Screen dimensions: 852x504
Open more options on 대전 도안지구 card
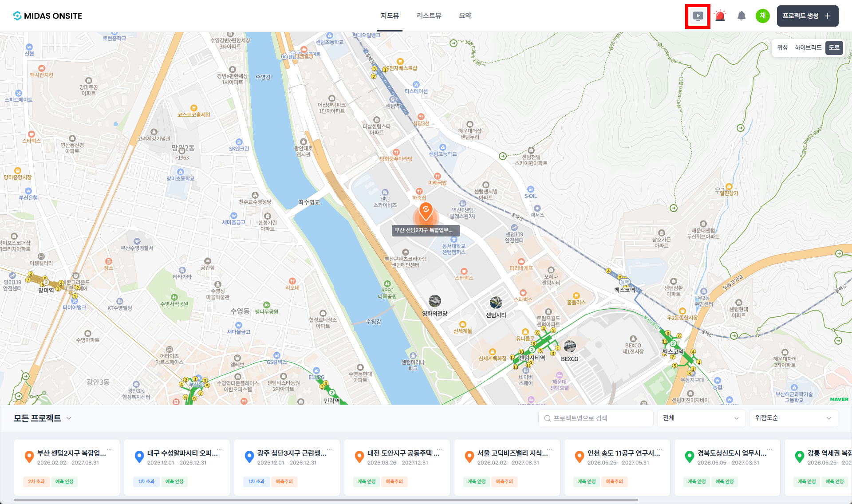439,450
